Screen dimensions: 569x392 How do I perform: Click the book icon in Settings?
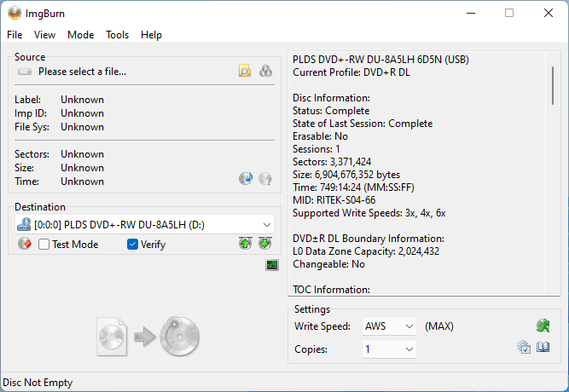pos(543,348)
